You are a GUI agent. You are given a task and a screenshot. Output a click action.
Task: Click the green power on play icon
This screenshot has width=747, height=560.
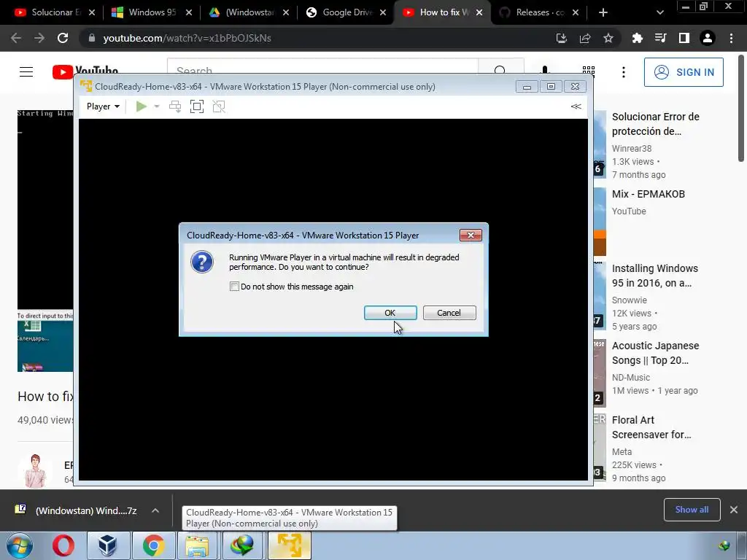point(141,106)
